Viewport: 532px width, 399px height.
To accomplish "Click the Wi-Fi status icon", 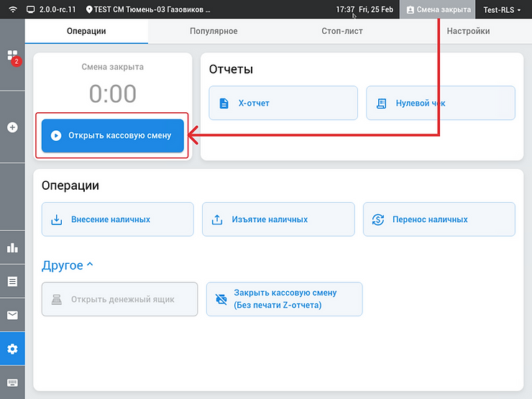I will pyautogui.click(x=12, y=9).
